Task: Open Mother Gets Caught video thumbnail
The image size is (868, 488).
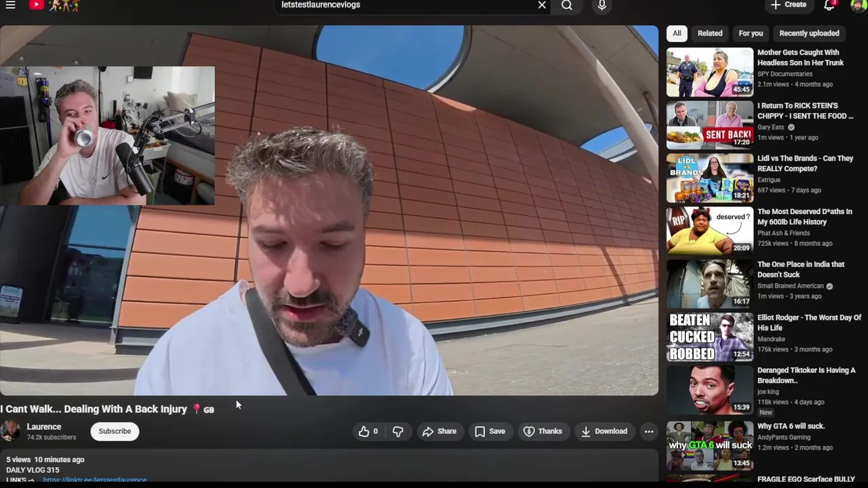Action: 710,72
